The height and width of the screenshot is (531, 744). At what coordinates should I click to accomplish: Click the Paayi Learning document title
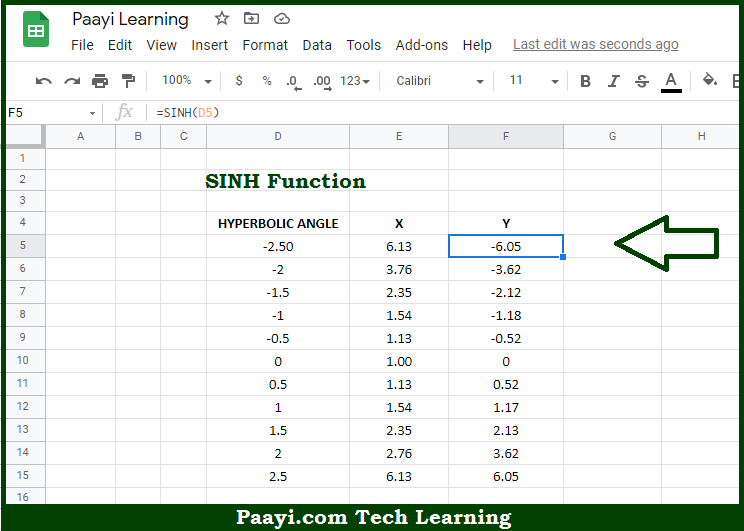point(130,19)
